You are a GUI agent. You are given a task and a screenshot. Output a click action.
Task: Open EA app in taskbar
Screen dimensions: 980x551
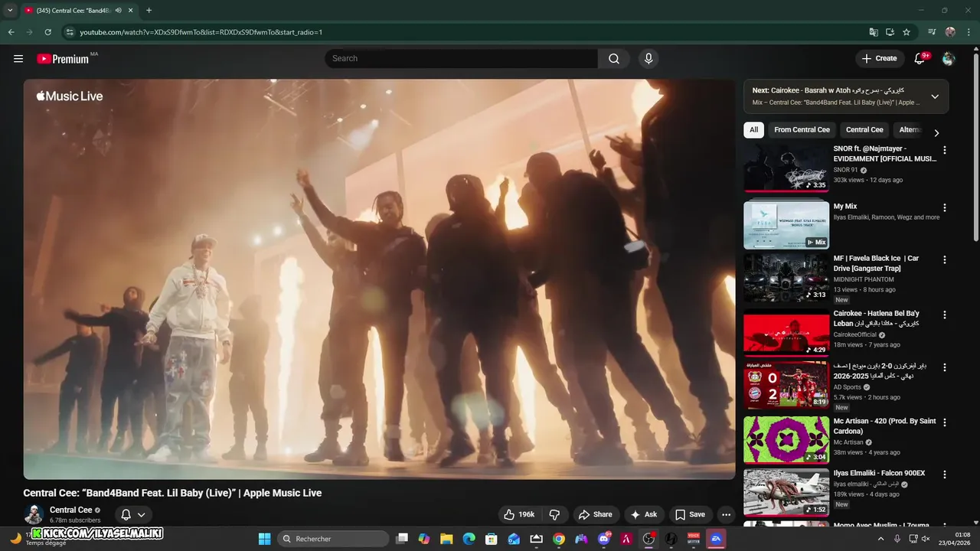tap(716, 539)
